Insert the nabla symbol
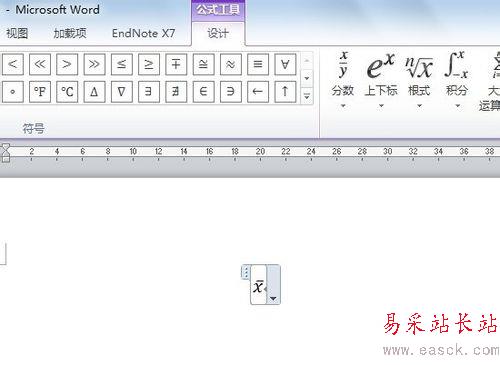The image size is (500, 365). tap(122, 91)
